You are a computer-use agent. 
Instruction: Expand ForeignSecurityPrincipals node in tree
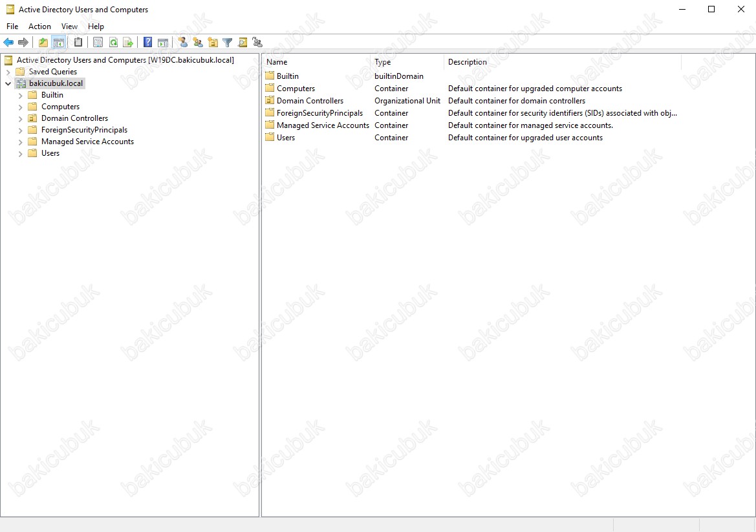pyautogui.click(x=20, y=130)
